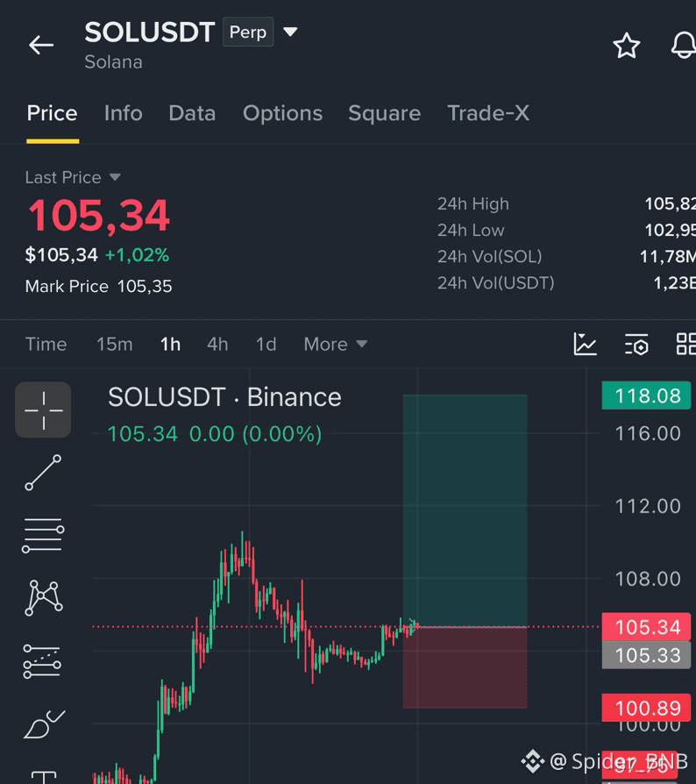Open chart settings icon
Viewport: 696px width, 784px height.
pos(636,345)
